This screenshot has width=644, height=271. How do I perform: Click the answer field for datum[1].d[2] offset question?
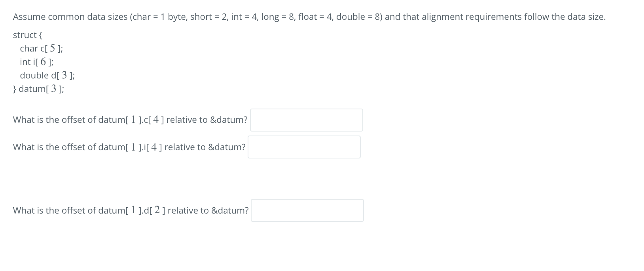click(307, 210)
